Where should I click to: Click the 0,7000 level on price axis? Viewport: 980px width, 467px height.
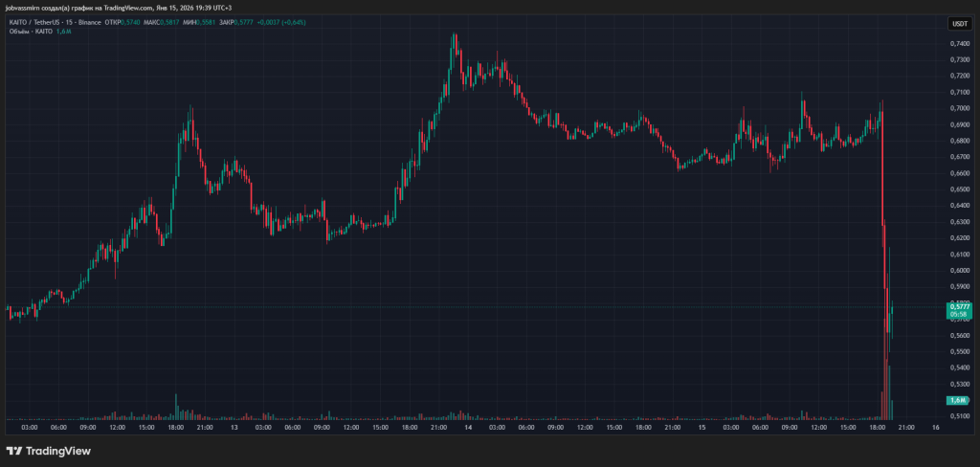958,108
